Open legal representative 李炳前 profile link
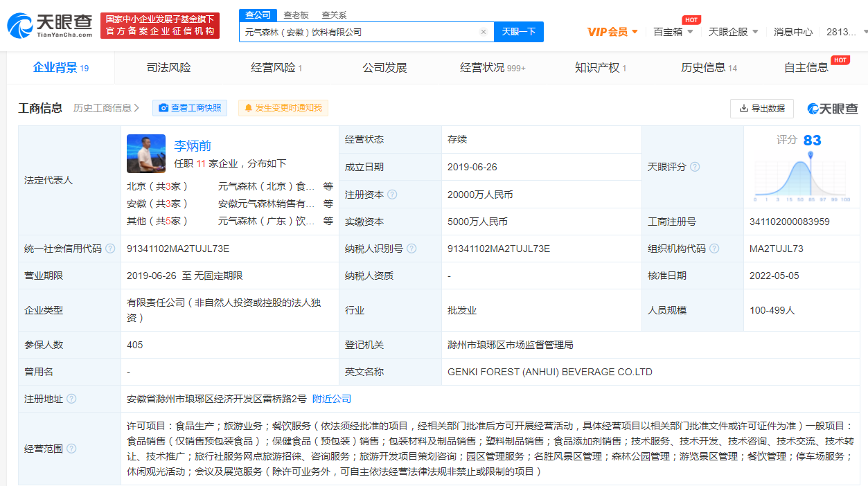 (193, 145)
